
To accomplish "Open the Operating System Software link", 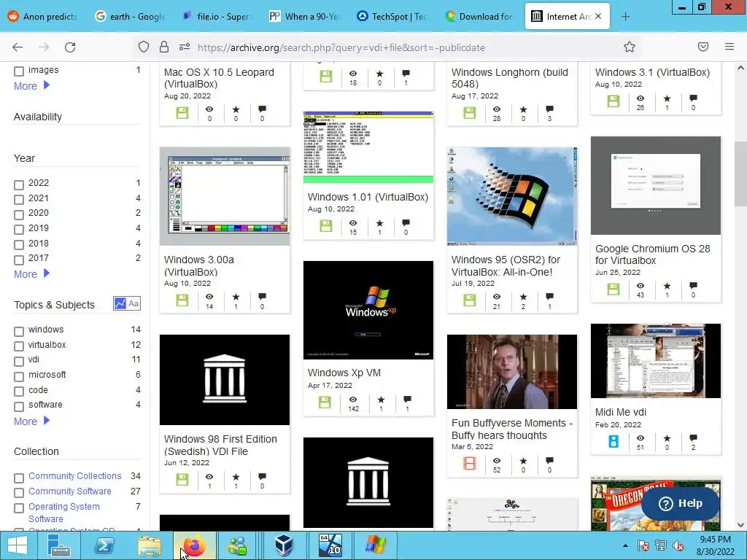I will [64, 513].
